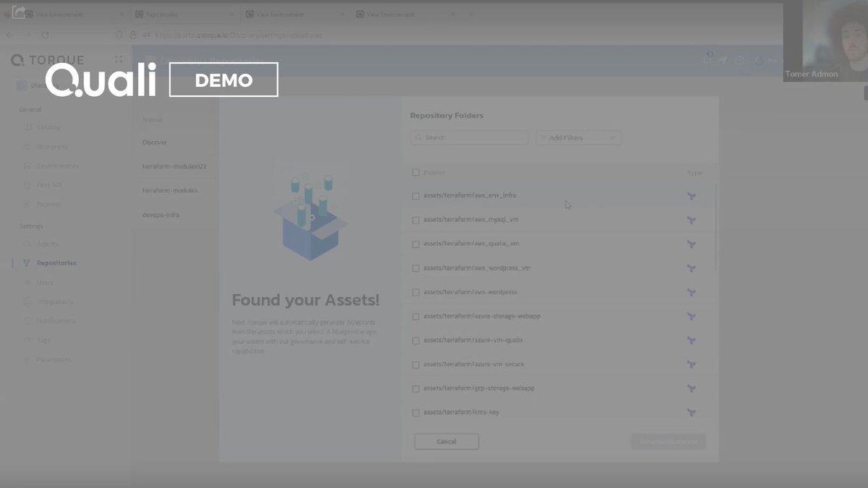The image size is (868, 488).
Task: Open the Agents settings icon
Action: (27, 244)
